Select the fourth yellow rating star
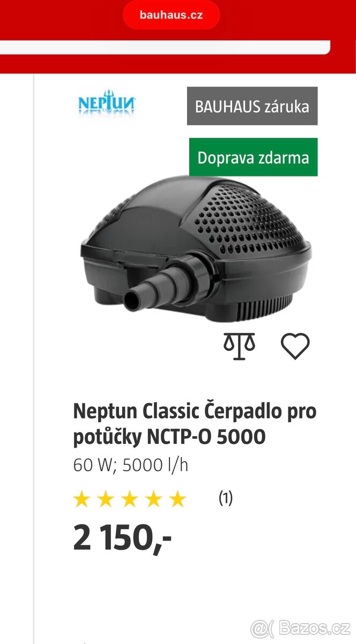The height and width of the screenshot is (644, 356). 153,500
